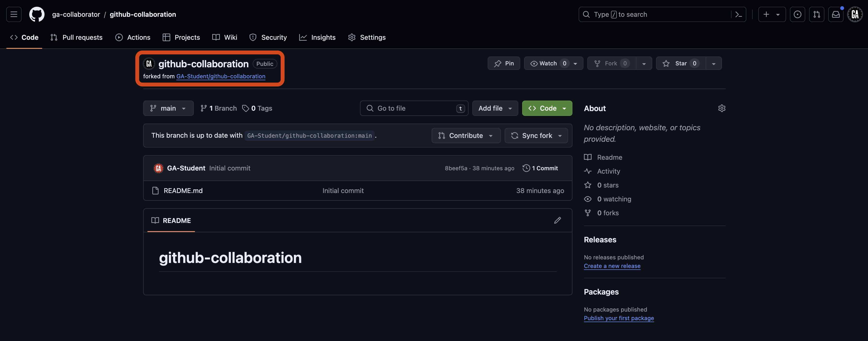This screenshot has width=868, height=341.
Task: Expand the Code clone dropdown
Action: (564, 108)
